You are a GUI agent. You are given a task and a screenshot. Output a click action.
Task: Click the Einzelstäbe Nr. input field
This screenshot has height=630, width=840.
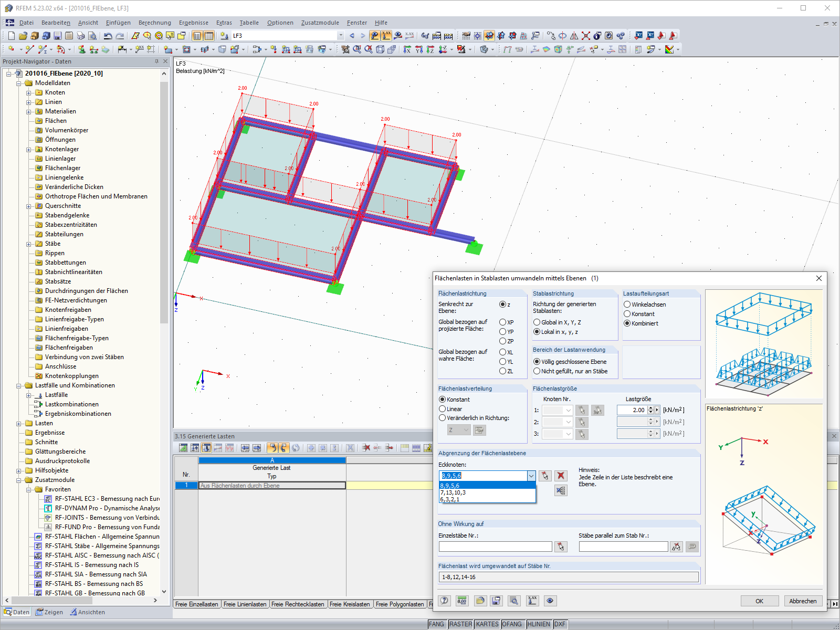tap(495, 547)
